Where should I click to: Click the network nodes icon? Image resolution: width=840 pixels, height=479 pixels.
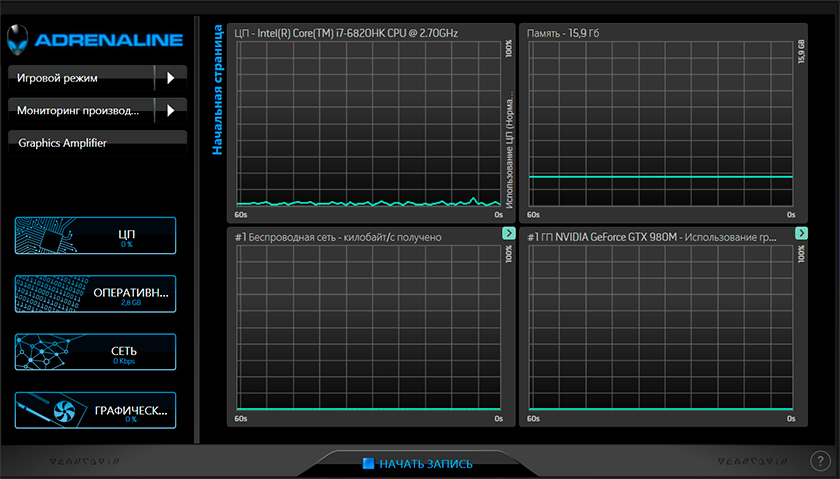coord(44,352)
